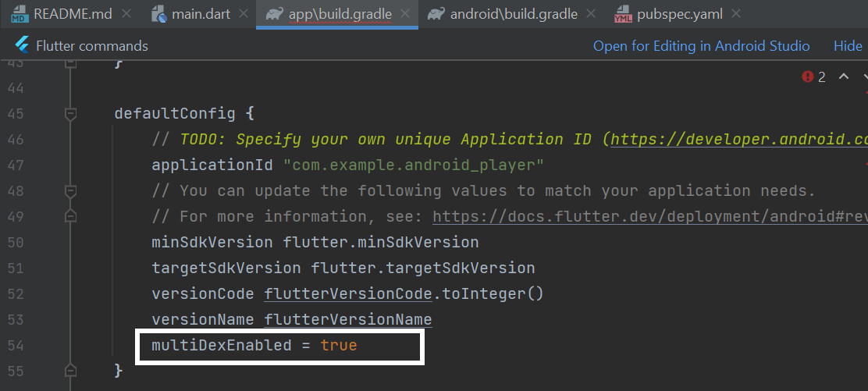Image resolution: width=868 pixels, height=391 pixels.
Task: Hide the Flutter commands banner
Action: [848, 46]
